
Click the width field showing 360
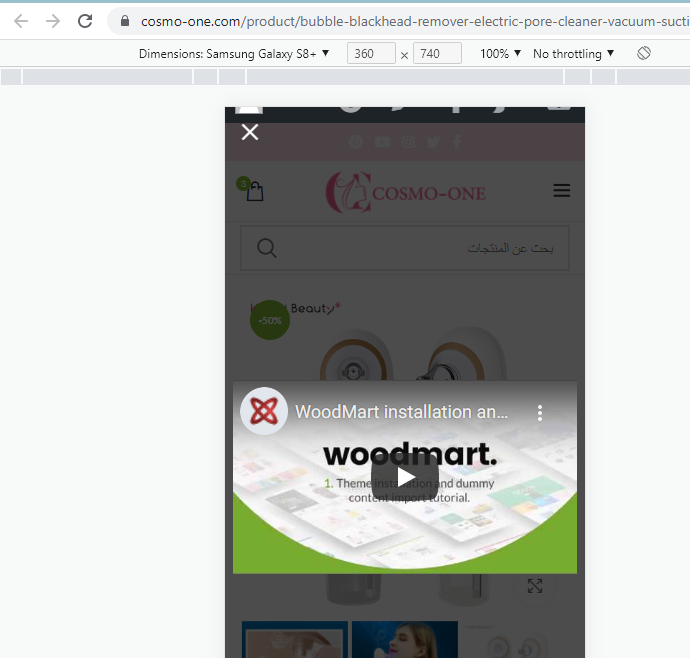(x=371, y=53)
